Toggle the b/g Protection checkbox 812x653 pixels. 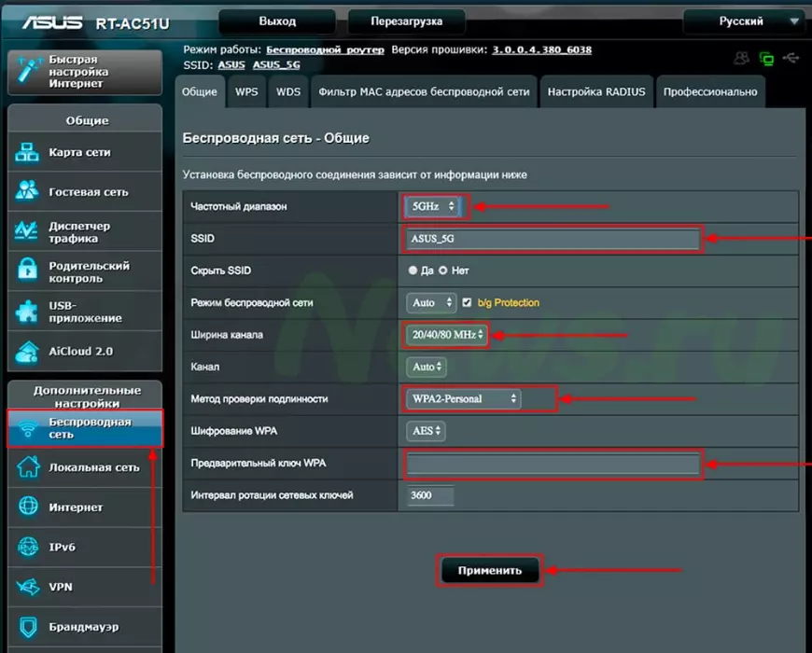point(468,303)
